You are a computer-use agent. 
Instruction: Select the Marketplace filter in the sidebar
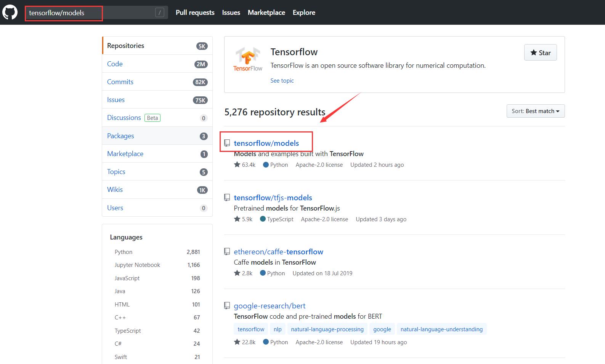pyautogui.click(x=157, y=154)
